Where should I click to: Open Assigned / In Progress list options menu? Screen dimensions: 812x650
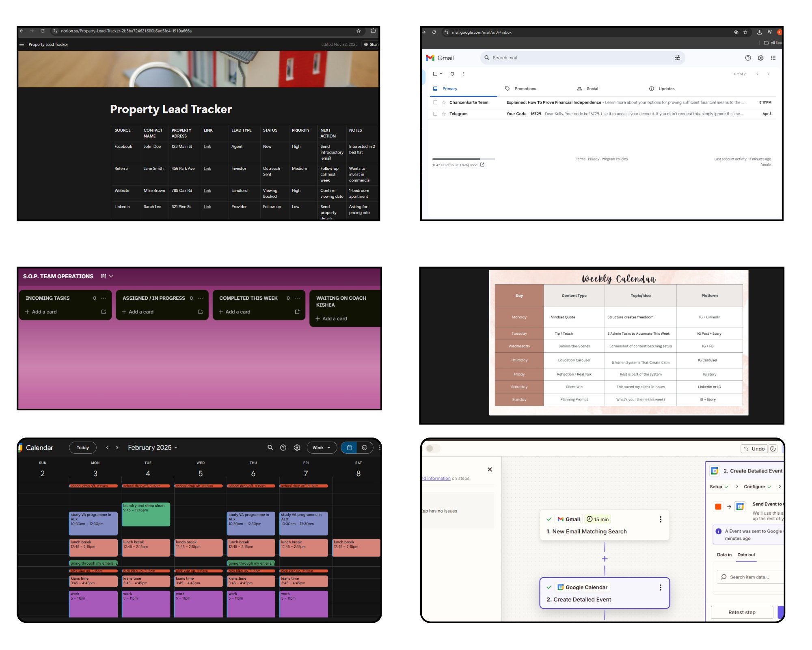200,298
